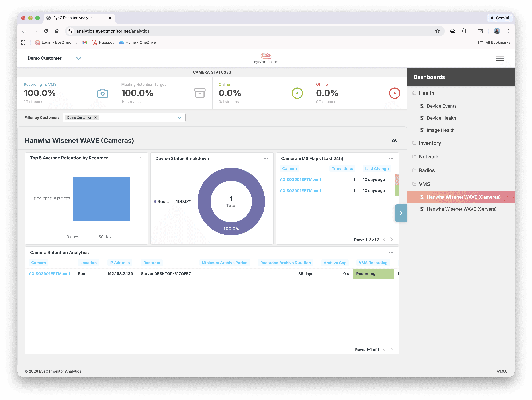Click the camera icon in Recording To VMS card
The height and width of the screenshot is (400, 532).
102,93
